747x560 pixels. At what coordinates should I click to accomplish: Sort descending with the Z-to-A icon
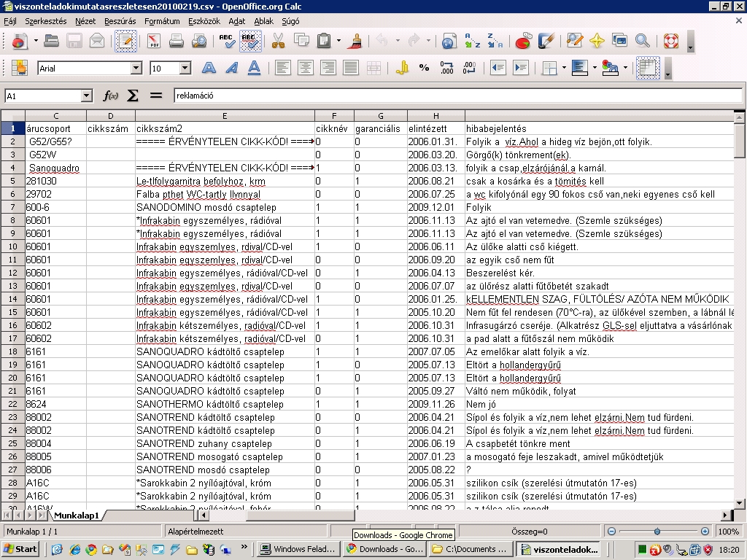coord(495,42)
